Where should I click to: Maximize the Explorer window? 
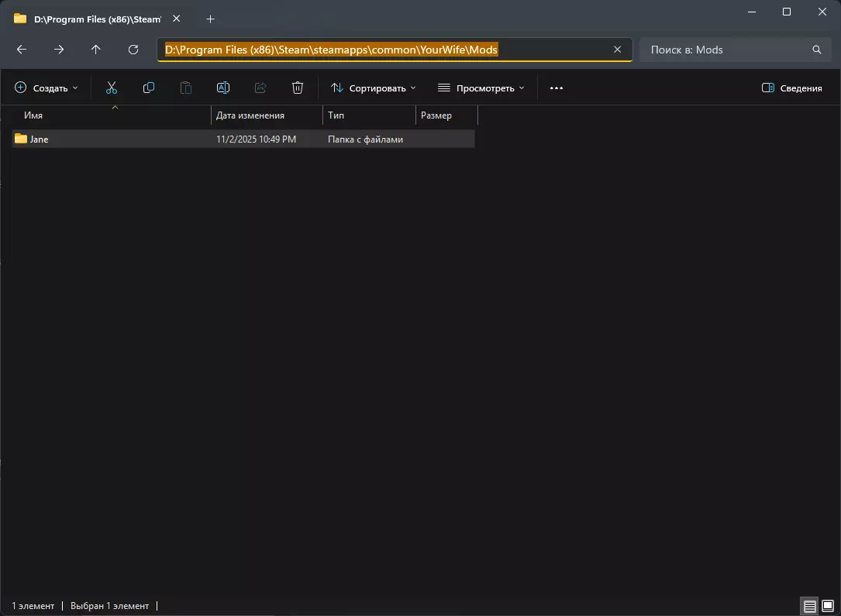point(787,12)
